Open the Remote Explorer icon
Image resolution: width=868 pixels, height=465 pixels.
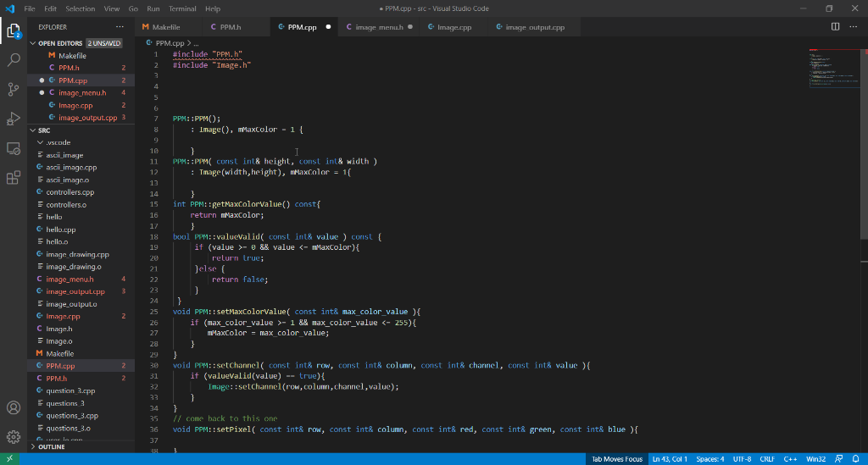pyautogui.click(x=14, y=148)
